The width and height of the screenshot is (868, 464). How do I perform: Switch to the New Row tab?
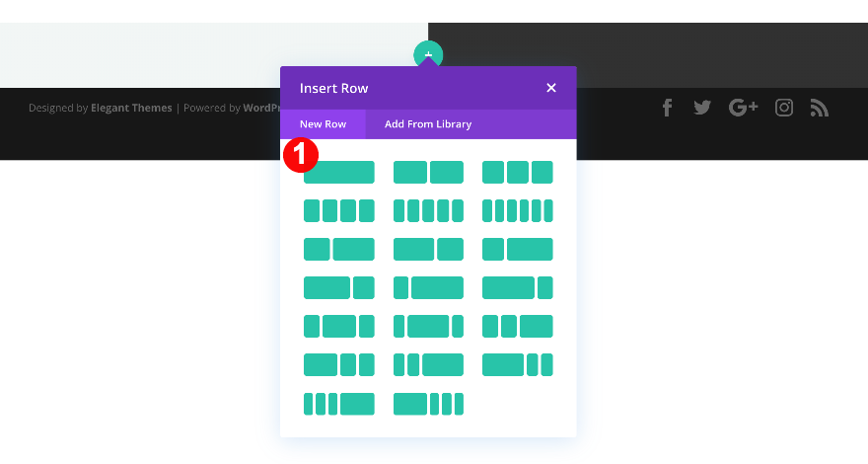pyautogui.click(x=323, y=124)
